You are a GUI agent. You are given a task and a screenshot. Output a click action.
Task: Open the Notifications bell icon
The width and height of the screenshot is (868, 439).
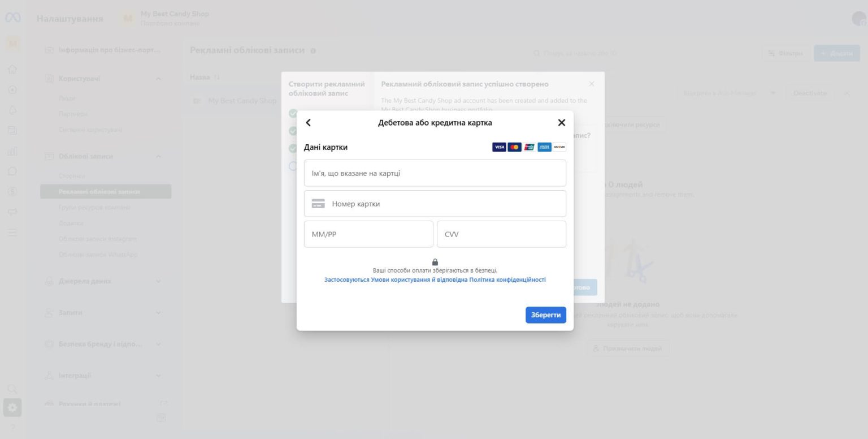pyautogui.click(x=12, y=110)
